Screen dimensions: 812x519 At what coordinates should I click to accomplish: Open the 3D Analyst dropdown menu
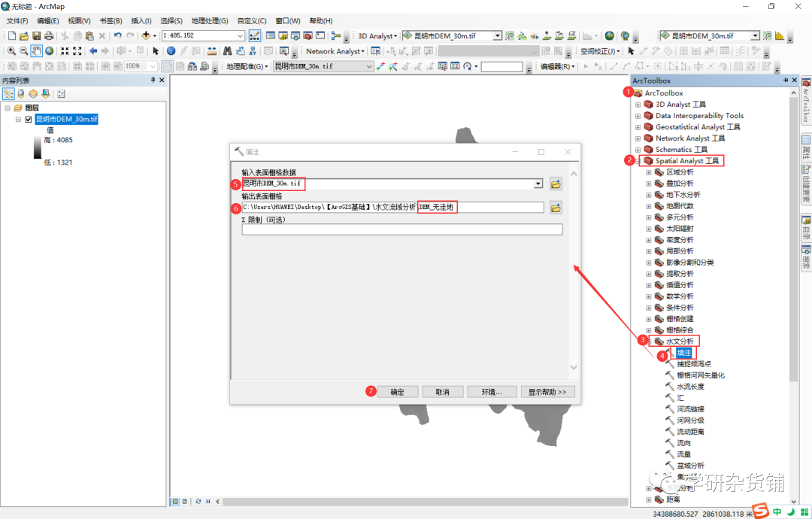(x=377, y=36)
